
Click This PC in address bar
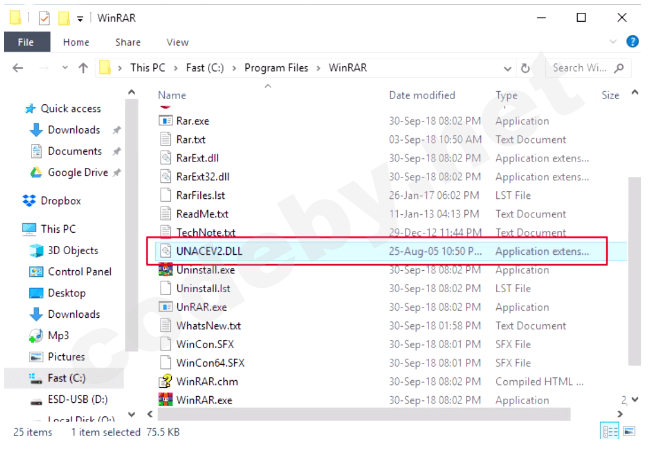click(x=148, y=68)
